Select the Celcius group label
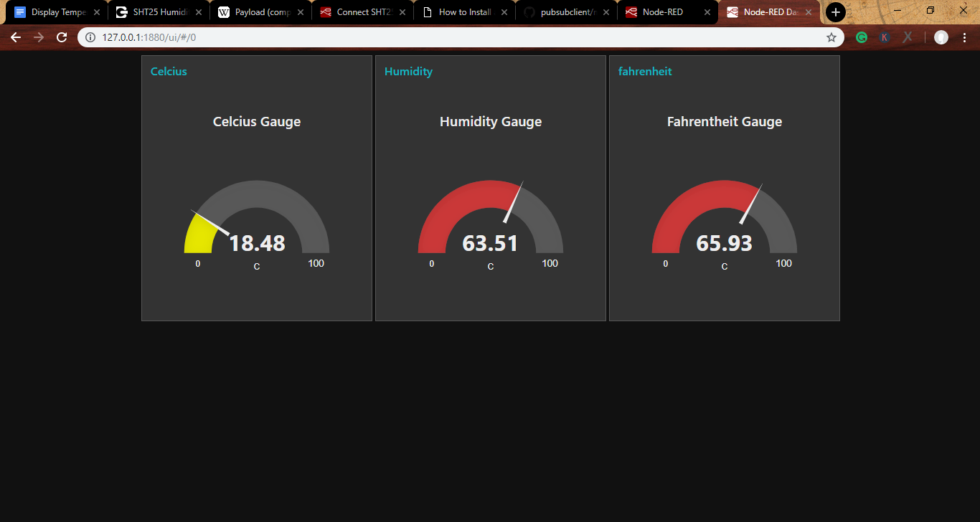 168,71
